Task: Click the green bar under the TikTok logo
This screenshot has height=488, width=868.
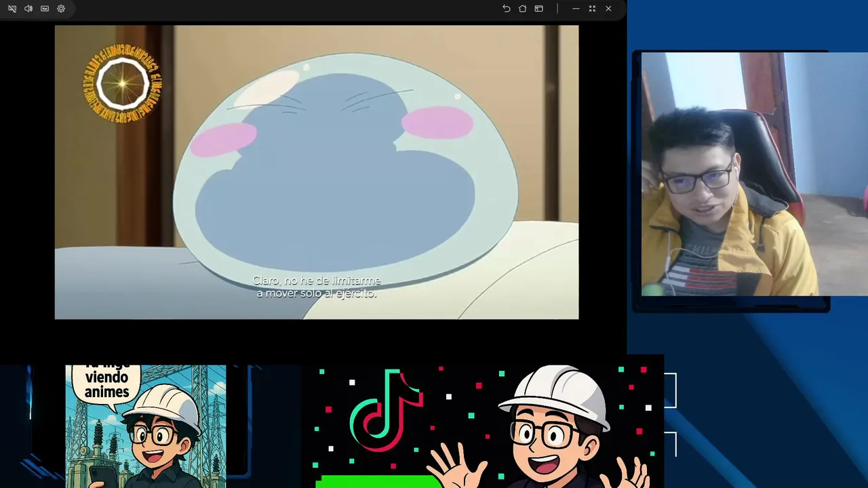Action: pos(378,481)
